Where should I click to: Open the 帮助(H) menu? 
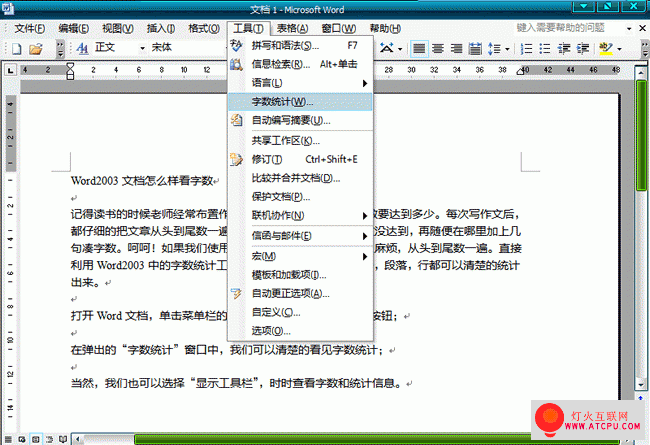click(385, 29)
